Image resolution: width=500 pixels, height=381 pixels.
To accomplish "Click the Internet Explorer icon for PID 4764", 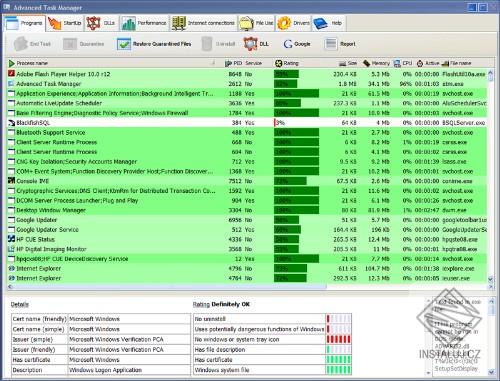I will (x=11, y=278).
